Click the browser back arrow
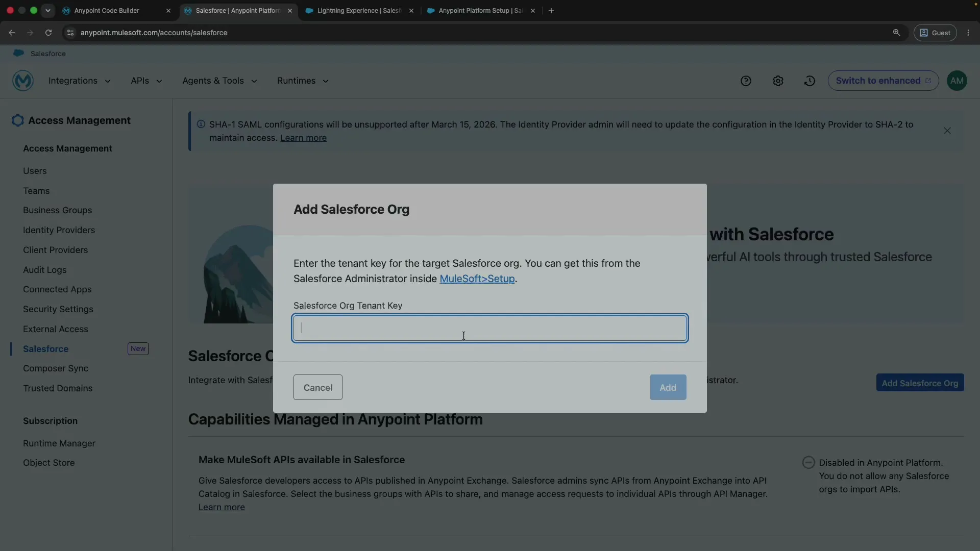This screenshot has height=551, width=980. (x=12, y=33)
